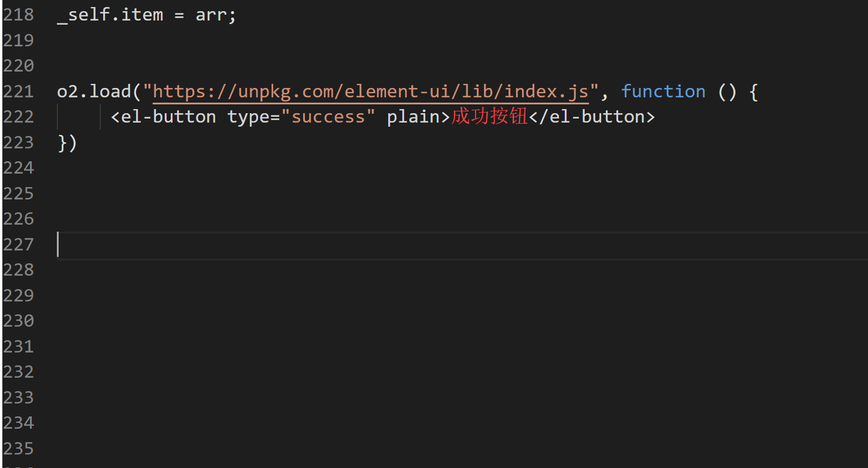Click line number 230 in the gutter
This screenshot has height=468, width=868.
[x=18, y=321]
